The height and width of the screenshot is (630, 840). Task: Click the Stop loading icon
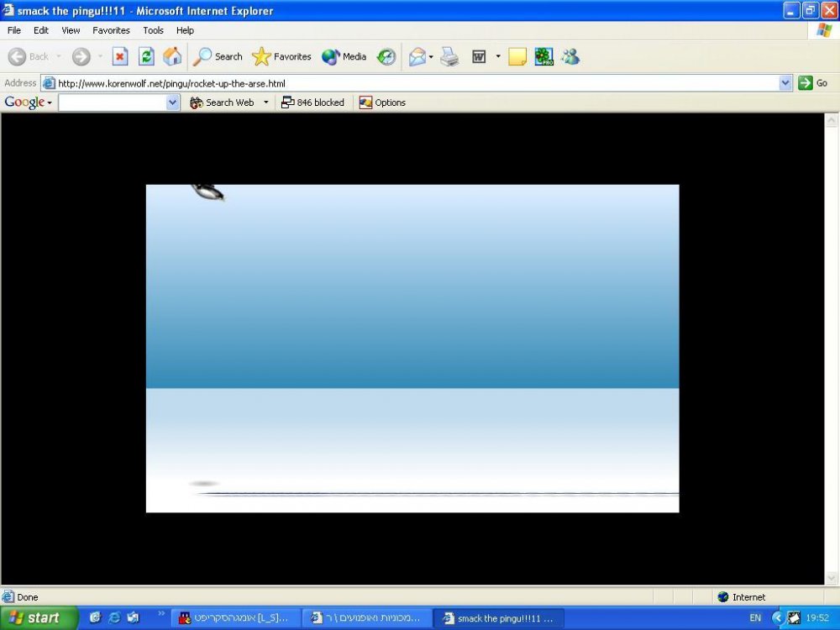[x=120, y=56]
